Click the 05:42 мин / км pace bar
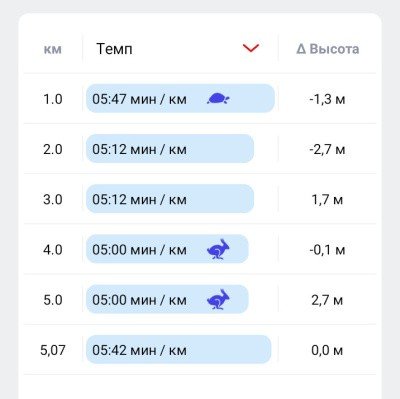This screenshot has height=399, width=400. click(179, 349)
